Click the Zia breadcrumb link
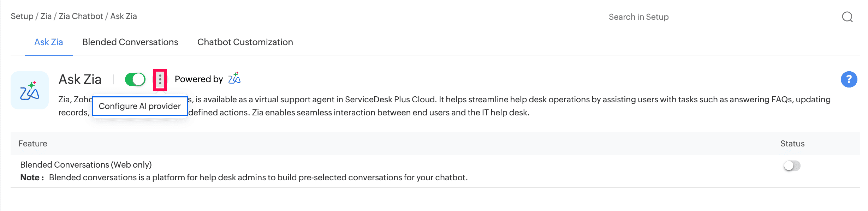 coord(46,16)
